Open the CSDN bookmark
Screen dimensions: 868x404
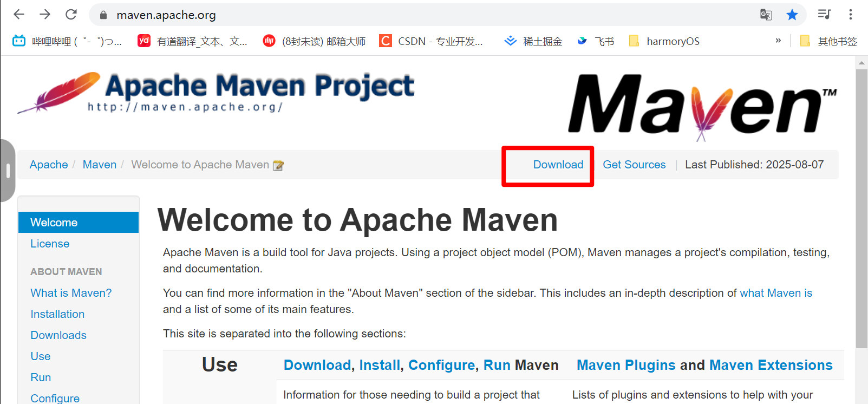(x=431, y=41)
